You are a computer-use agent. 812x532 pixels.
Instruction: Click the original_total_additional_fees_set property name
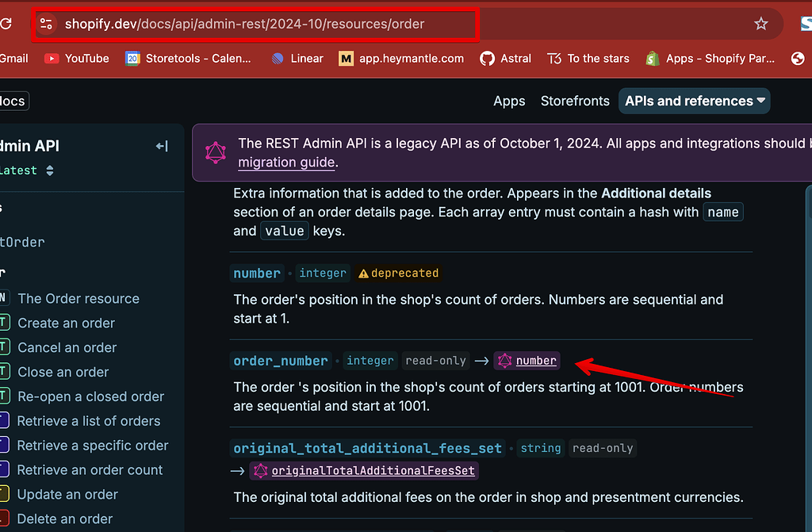(367, 448)
